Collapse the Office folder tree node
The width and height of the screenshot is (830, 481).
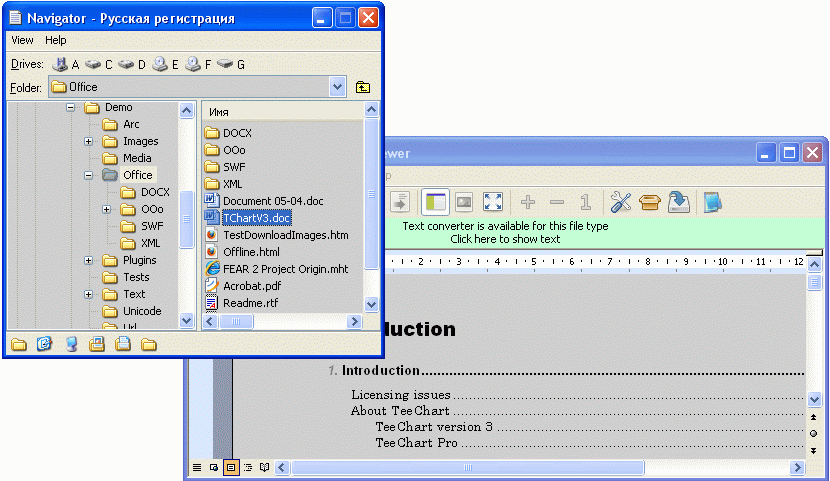88,175
